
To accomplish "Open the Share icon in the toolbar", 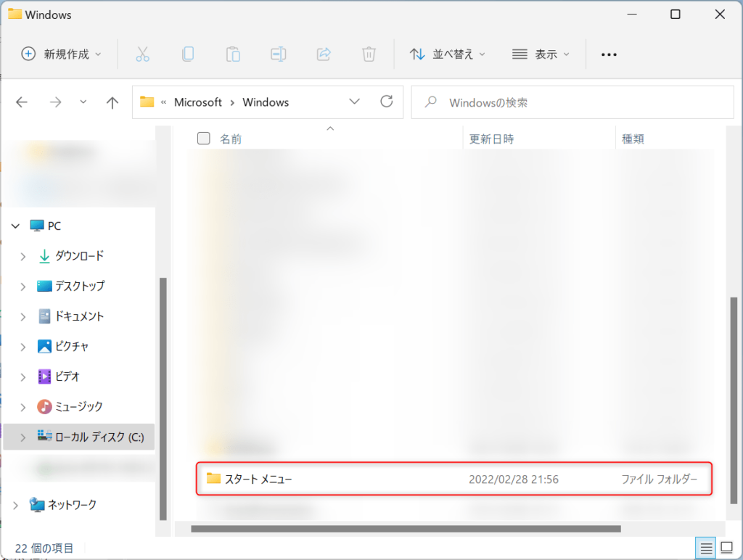I will pos(323,54).
